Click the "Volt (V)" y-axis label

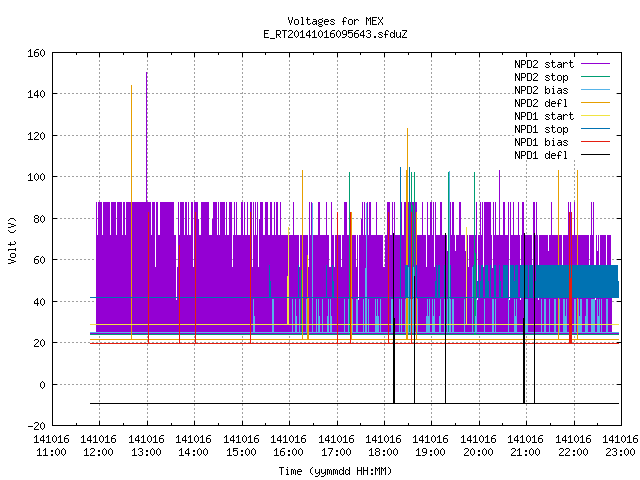(x=12, y=240)
